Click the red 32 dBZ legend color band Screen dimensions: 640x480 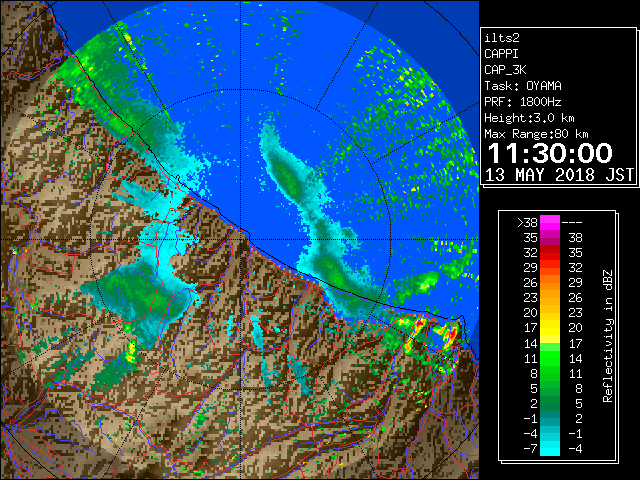[x=550, y=253]
